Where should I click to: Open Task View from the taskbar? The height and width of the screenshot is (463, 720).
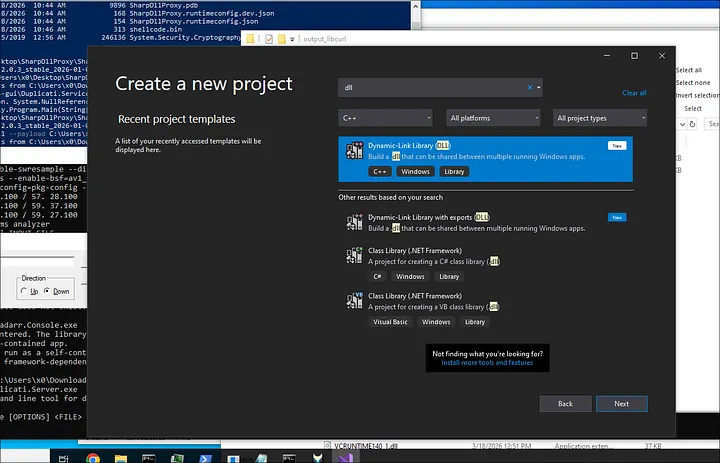(x=64, y=458)
